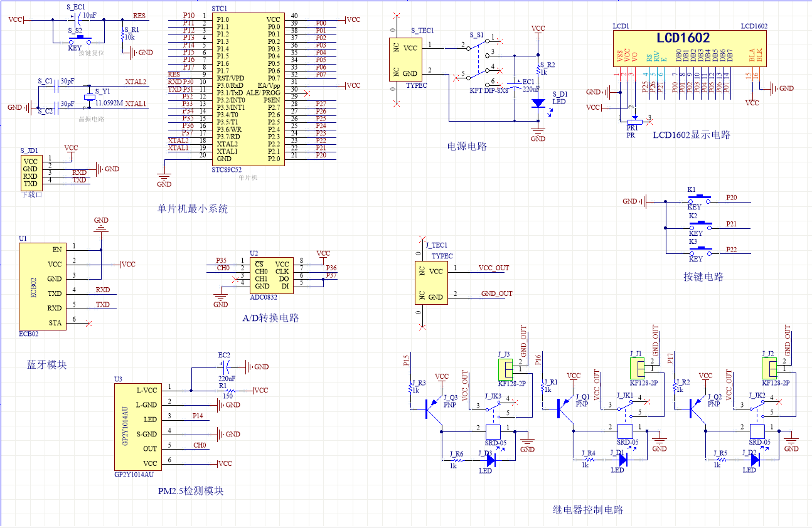
Task: Click the 'A/D转换电路' section title
Action: click(271, 318)
